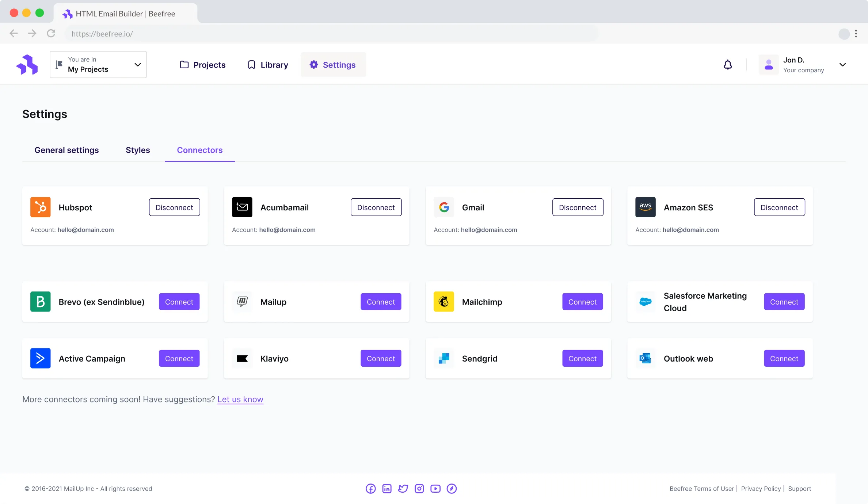
Task: Click the Salesforce Marketing Cloud icon
Action: [x=645, y=302]
